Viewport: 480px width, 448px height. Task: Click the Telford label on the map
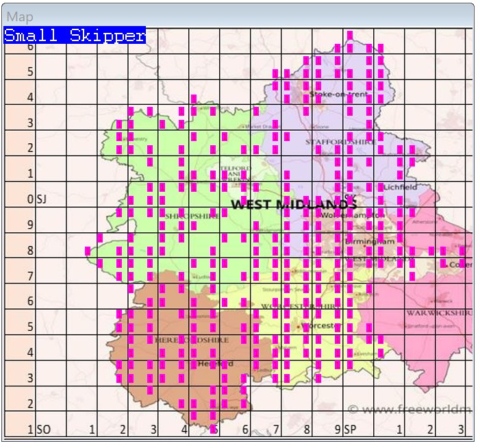point(233,169)
